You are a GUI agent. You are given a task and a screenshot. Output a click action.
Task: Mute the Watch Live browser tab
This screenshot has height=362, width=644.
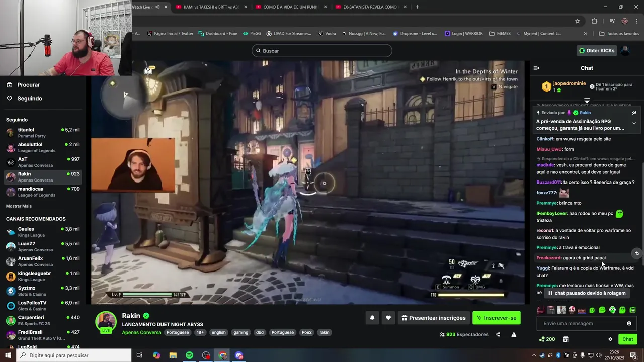click(x=157, y=7)
